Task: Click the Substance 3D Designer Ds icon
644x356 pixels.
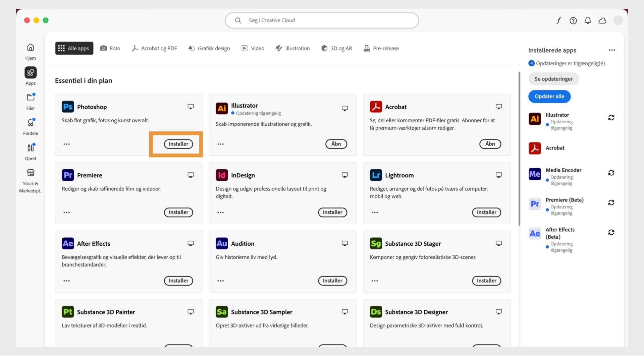Action: (376, 312)
